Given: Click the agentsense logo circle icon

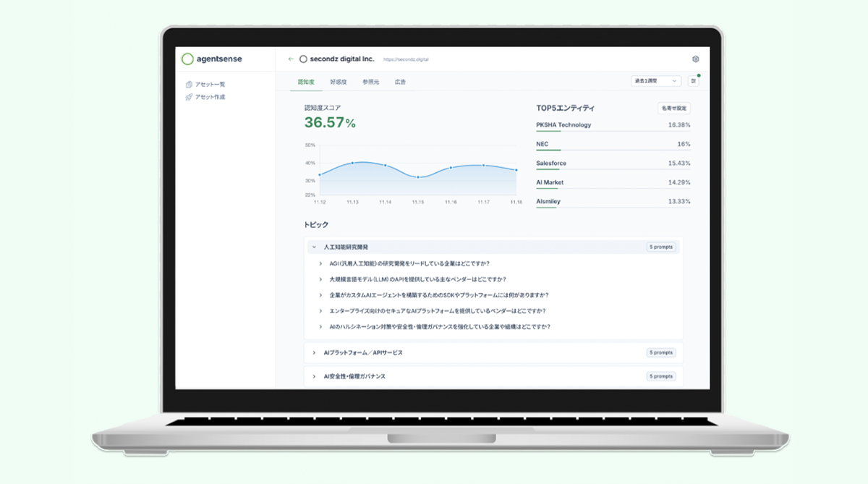Looking at the screenshot, I should point(187,59).
